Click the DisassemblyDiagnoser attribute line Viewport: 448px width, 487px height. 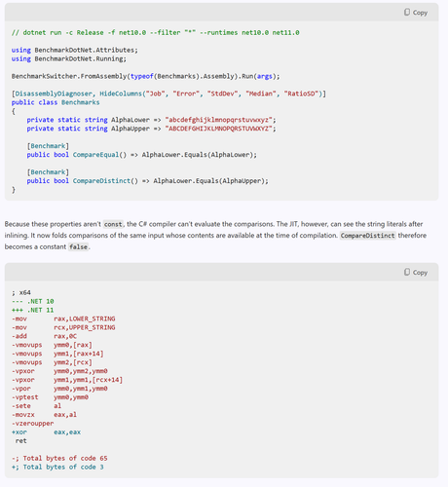[x=168, y=94]
